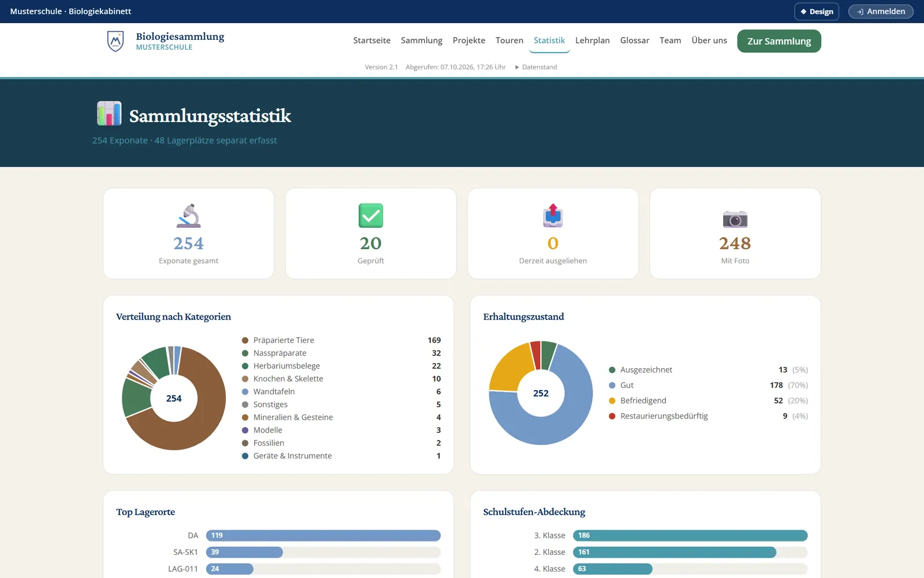
Task: Select the Statistik tab
Action: [549, 40]
